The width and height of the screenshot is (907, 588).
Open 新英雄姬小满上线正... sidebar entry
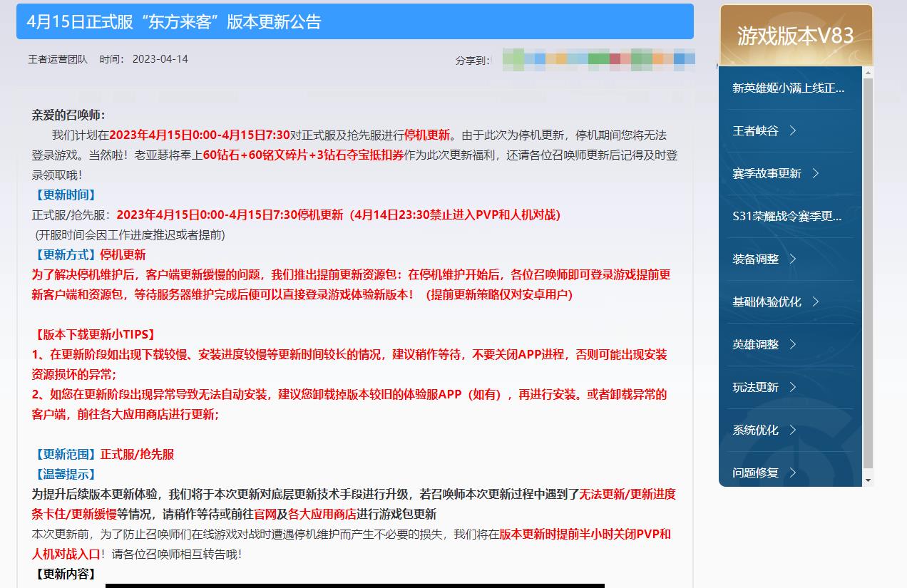788,88
